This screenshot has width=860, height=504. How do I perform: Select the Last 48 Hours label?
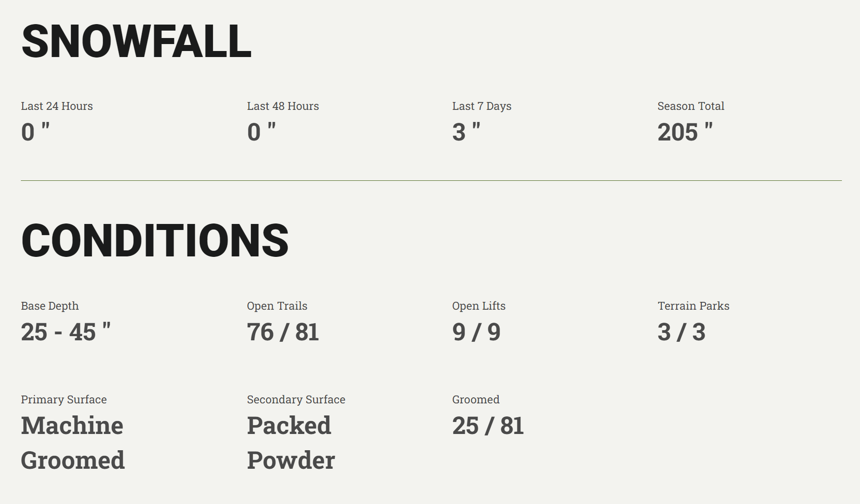(x=283, y=106)
